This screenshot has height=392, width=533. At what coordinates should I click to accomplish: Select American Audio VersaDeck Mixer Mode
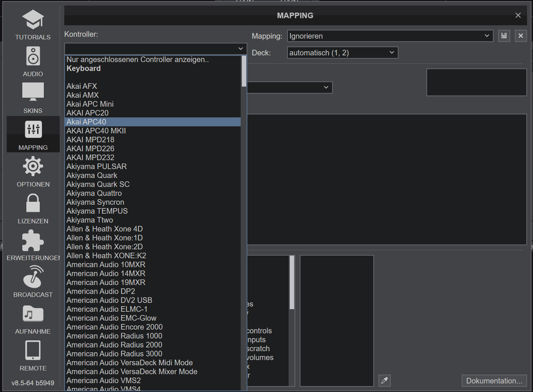click(x=153, y=372)
